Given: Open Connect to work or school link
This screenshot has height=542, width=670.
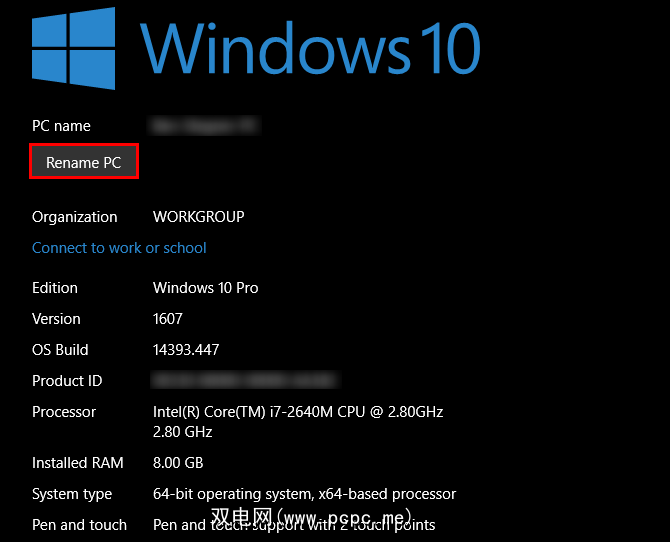Looking at the screenshot, I should click(119, 248).
